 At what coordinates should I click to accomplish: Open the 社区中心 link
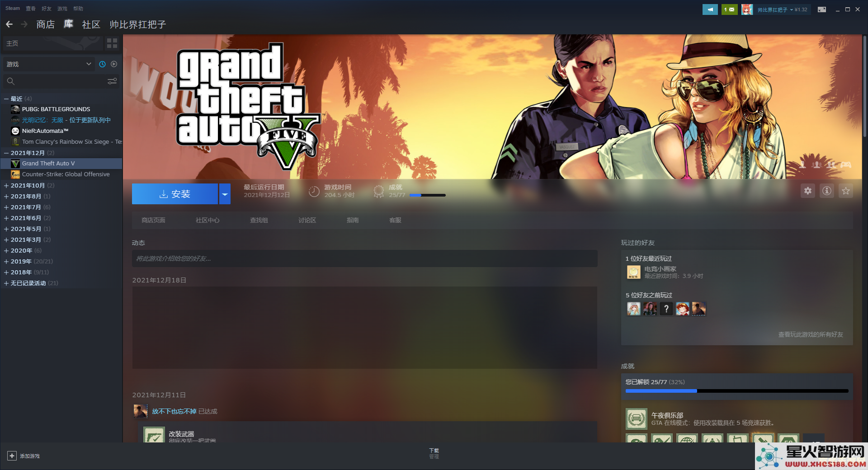[x=208, y=220]
